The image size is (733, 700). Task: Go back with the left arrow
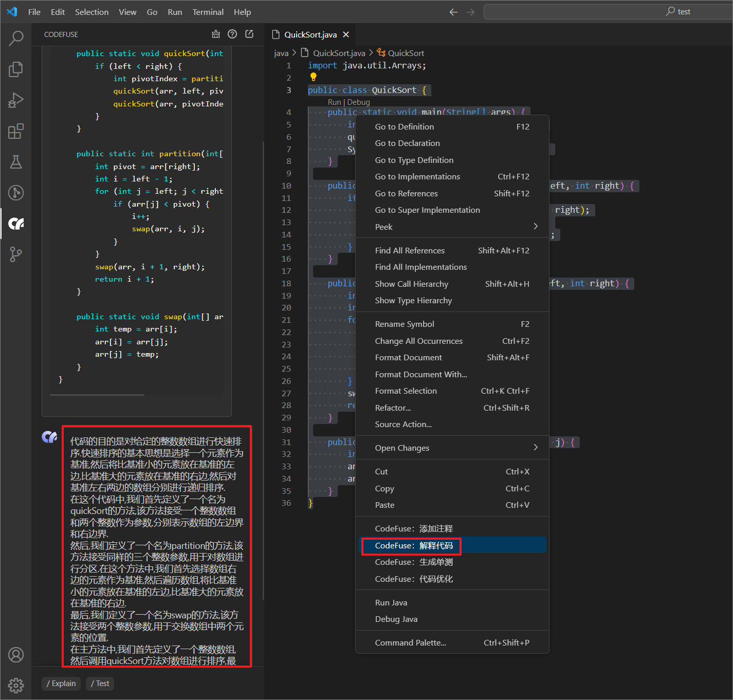(x=453, y=12)
